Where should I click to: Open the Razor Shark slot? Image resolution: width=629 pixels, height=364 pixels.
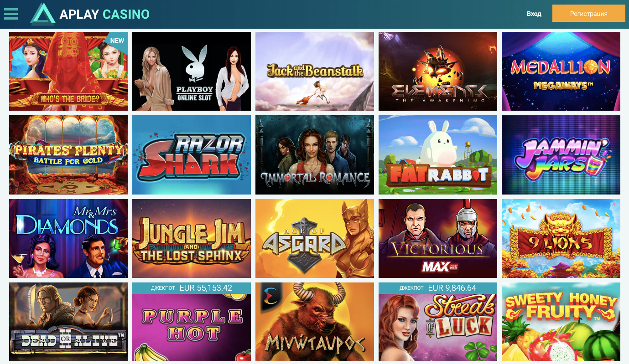192,155
